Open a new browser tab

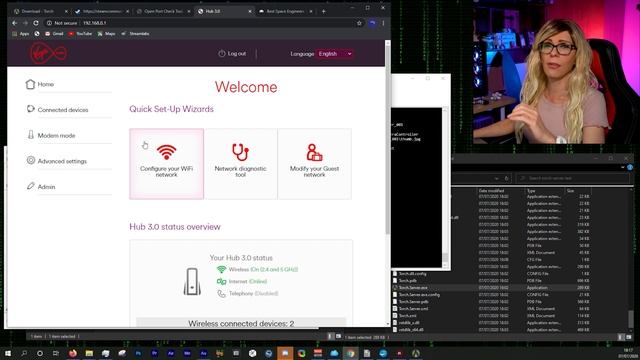pos(323,11)
